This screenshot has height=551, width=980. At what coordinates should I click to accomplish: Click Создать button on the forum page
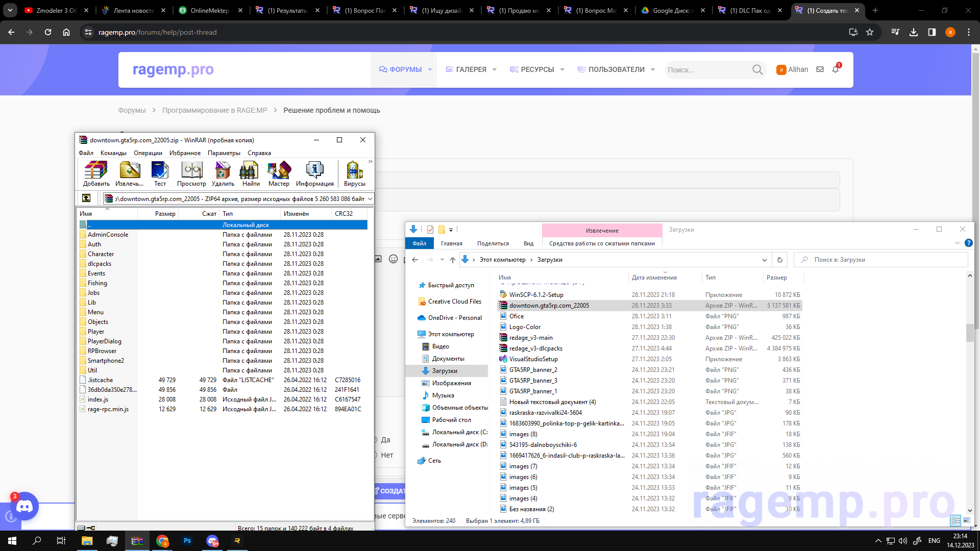(x=394, y=490)
